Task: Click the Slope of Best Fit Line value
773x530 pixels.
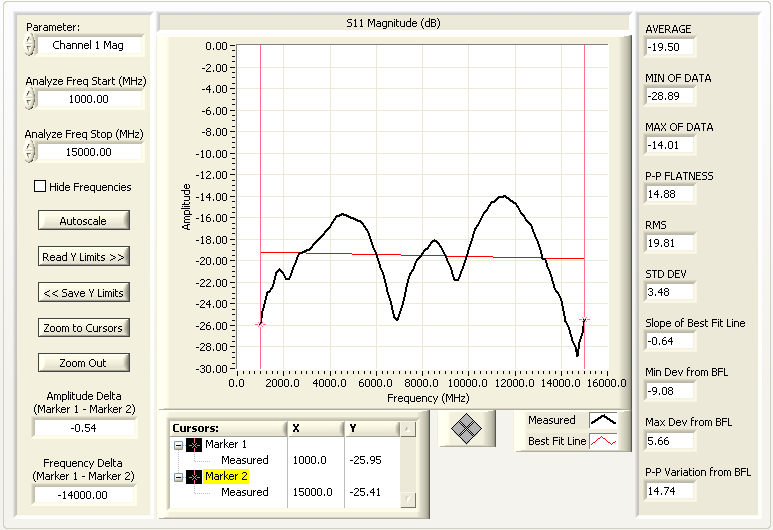Action: pos(669,341)
